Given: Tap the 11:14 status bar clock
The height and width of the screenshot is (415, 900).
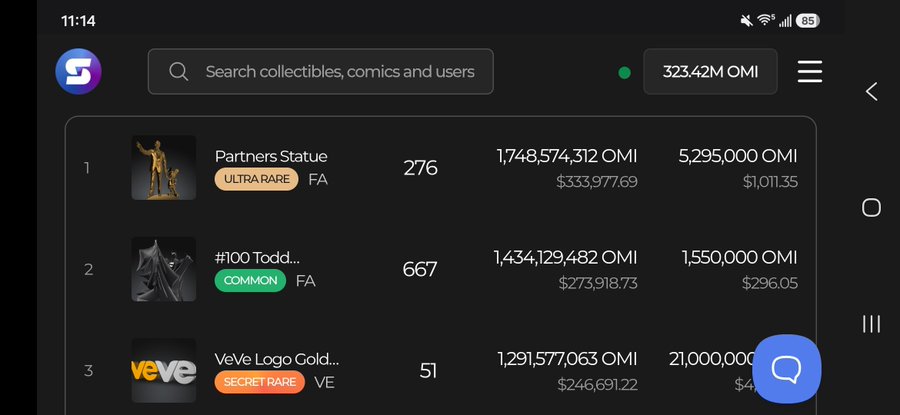Looking at the screenshot, I should 78,21.
